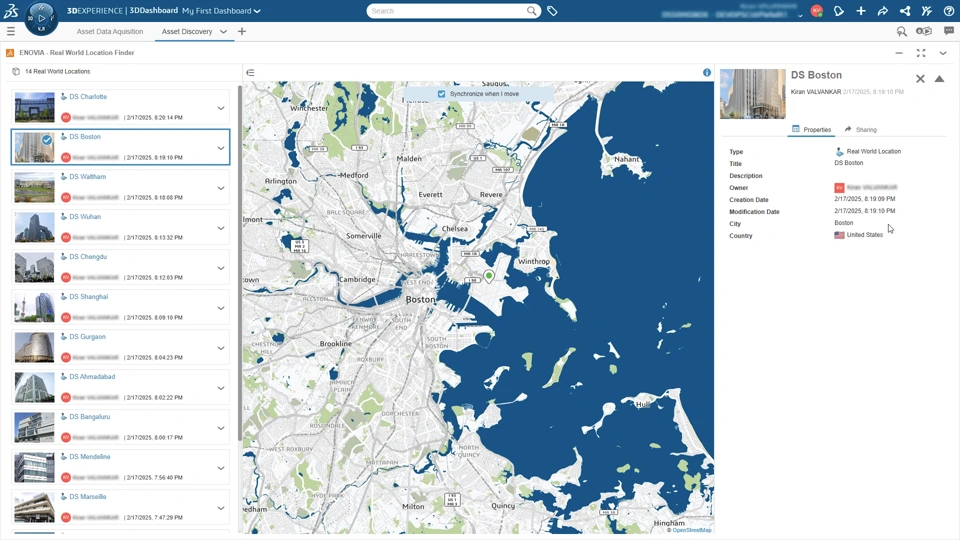
Task: Click the dashboard search icon below top bar
Action: click(902, 31)
